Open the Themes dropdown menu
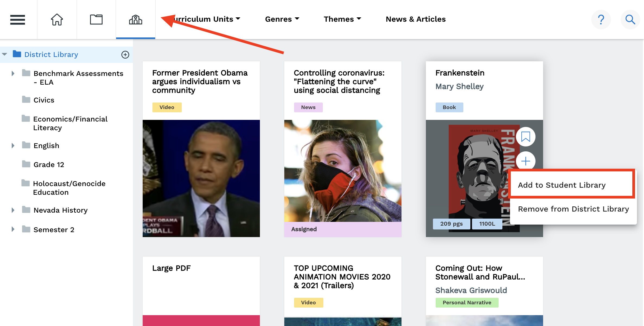The image size is (644, 326). click(342, 19)
